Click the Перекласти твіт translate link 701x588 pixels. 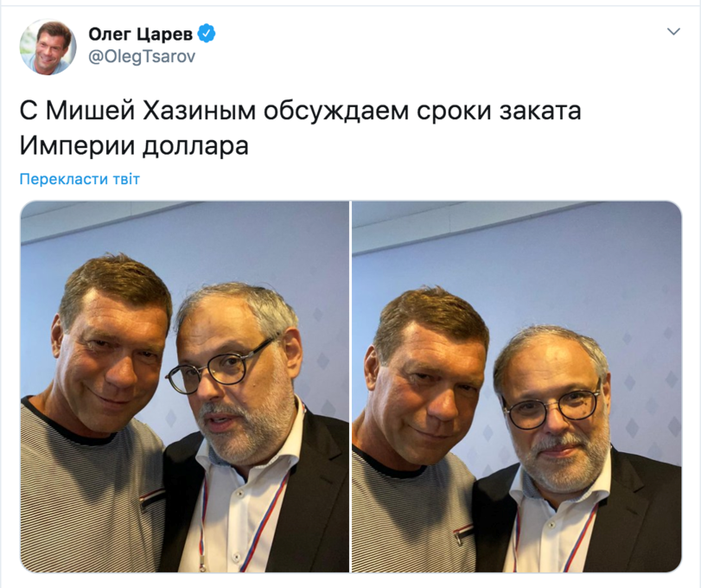click(x=80, y=179)
